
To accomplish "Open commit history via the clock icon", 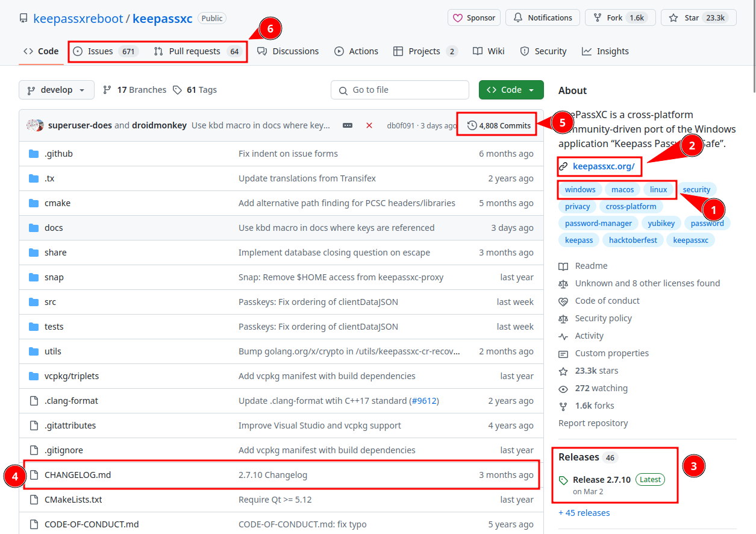I will click(470, 124).
